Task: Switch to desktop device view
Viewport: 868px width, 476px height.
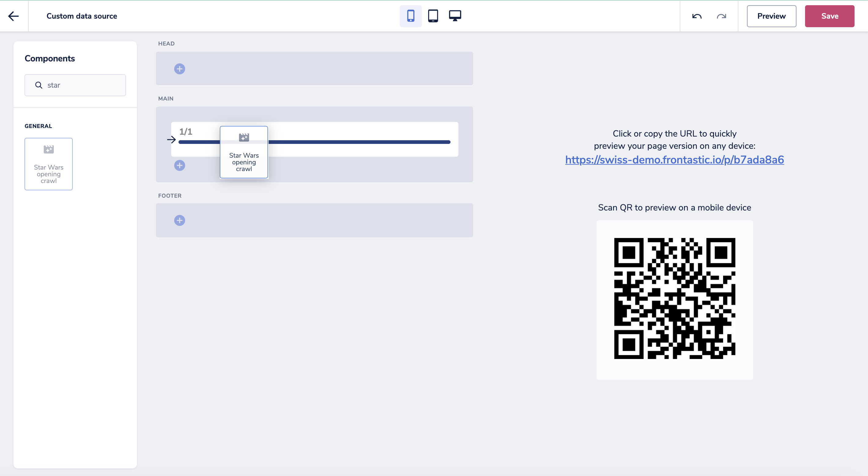Action: [455, 16]
